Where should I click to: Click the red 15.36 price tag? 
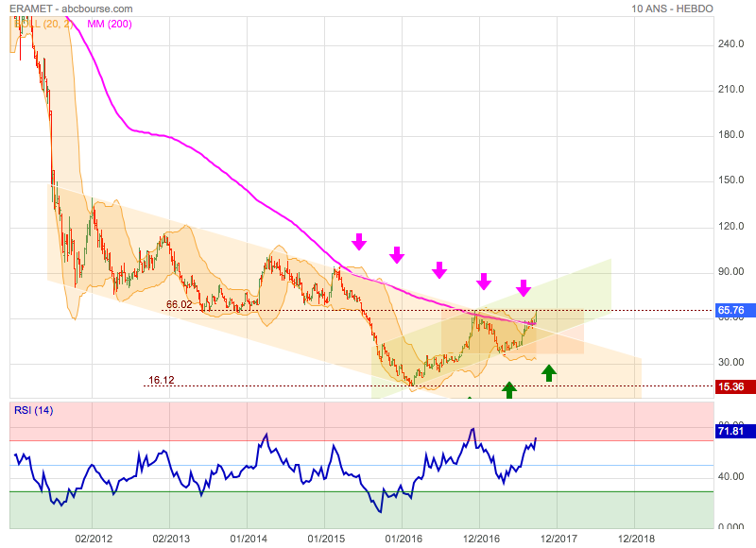734,386
